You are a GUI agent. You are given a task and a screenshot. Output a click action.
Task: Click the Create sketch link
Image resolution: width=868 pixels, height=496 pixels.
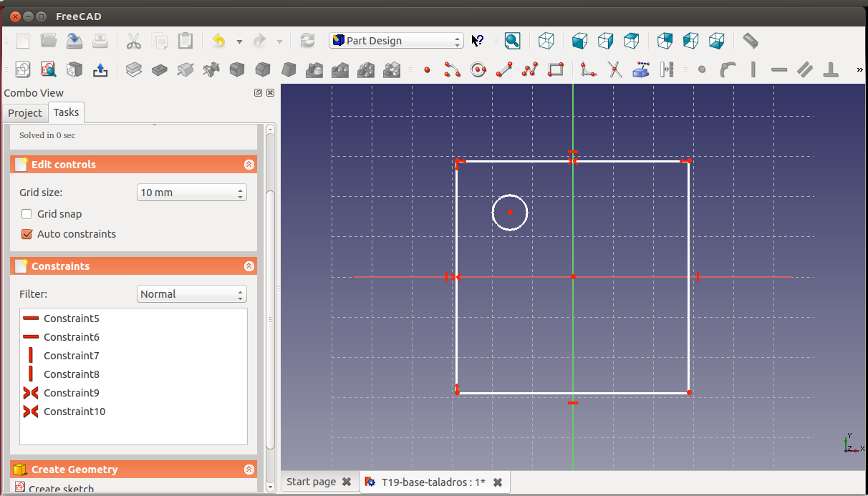(x=61, y=489)
